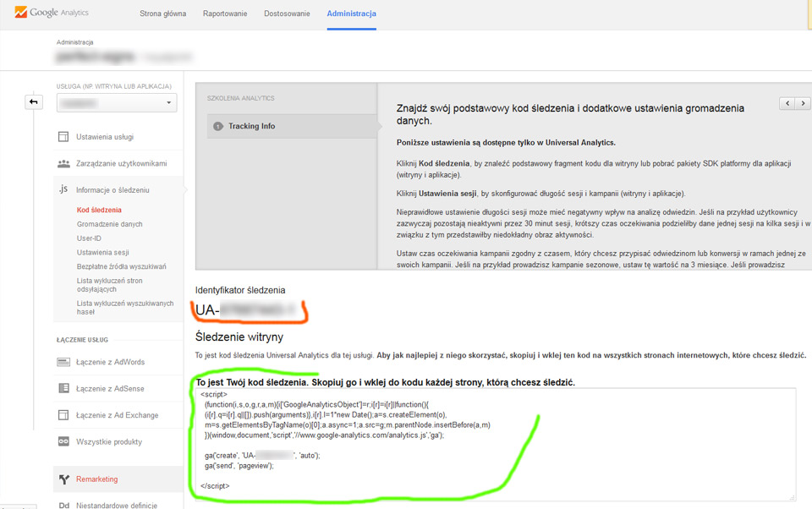Click the Wszystkie produkty icon
The height and width of the screenshot is (509, 812).
pos(63,441)
